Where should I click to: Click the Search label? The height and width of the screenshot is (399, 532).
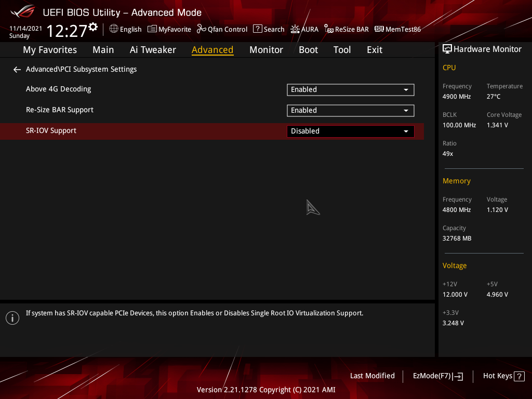point(274,30)
